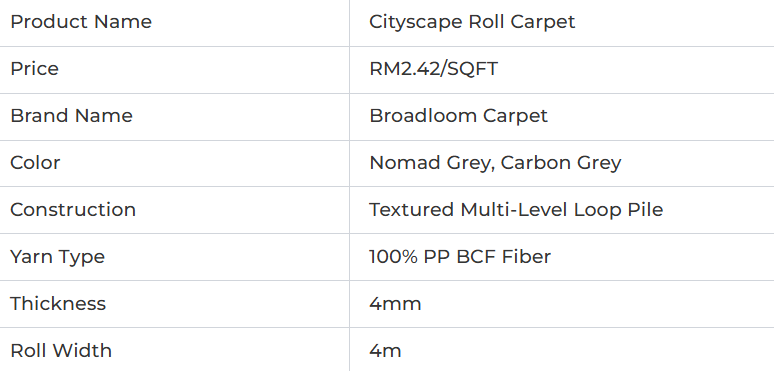Select the RM2.42/SQFT price value

click(433, 69)
